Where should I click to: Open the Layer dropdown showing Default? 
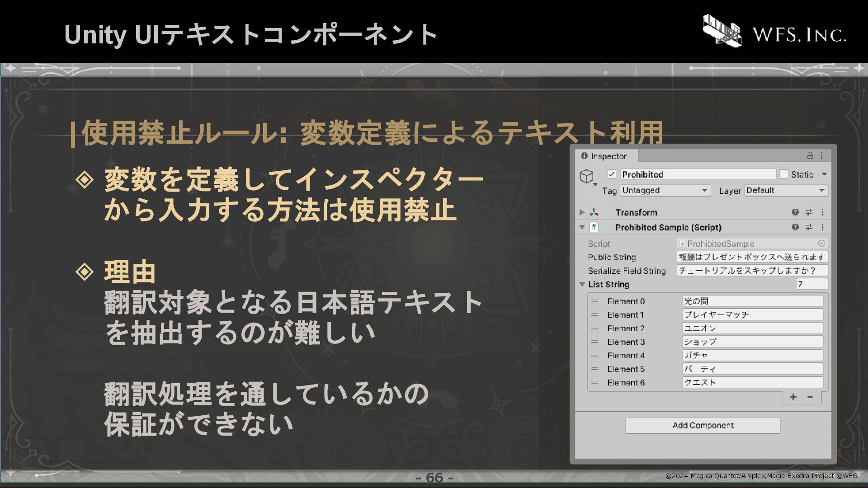click(786, 191)
